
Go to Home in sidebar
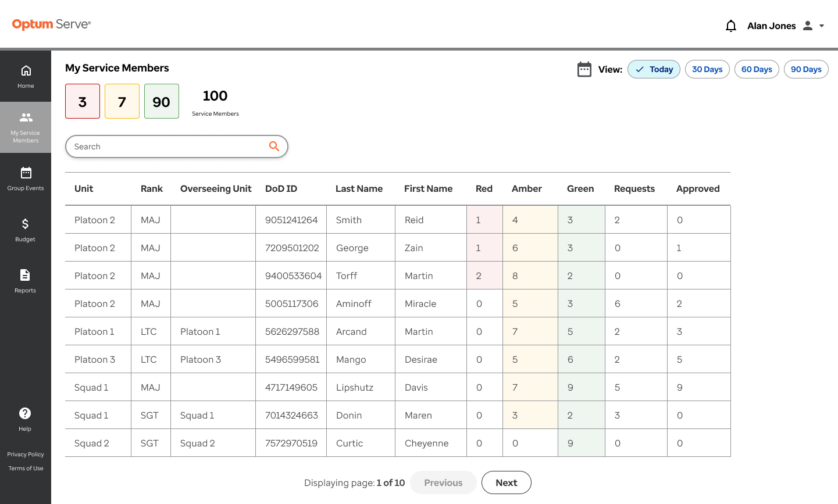tap(26, 77)
